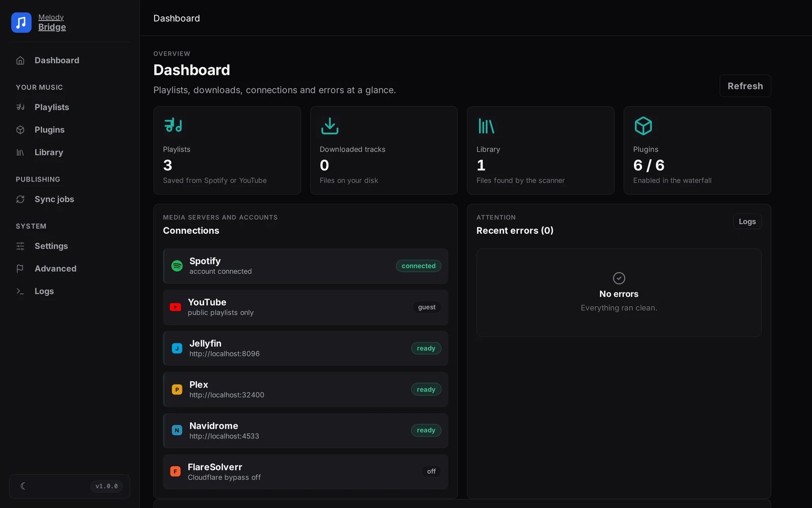812x508 pixels.
Task: Click the Settings sliders icon in sidebar
Action: [x=20, y=246]
